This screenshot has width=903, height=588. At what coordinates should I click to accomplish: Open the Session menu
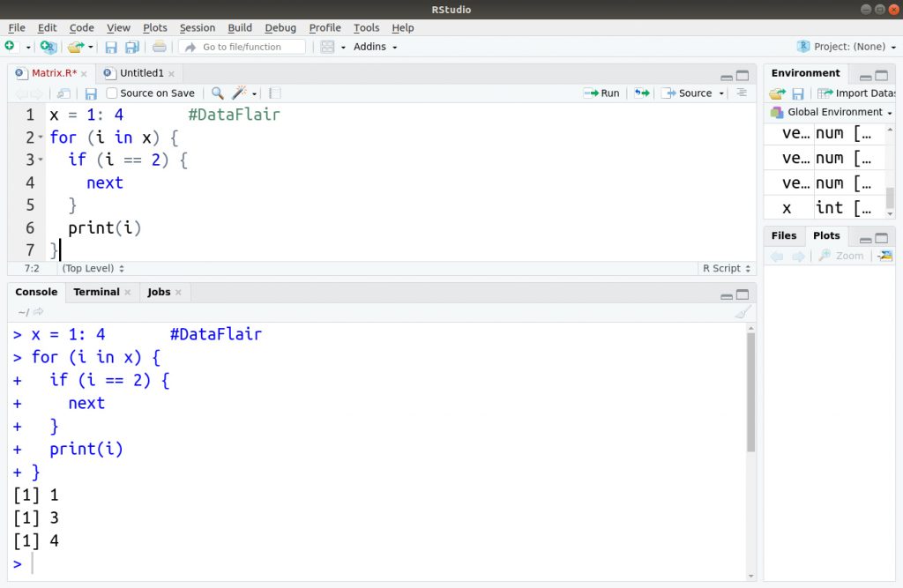pyautogui.click(x=197, y=27)
